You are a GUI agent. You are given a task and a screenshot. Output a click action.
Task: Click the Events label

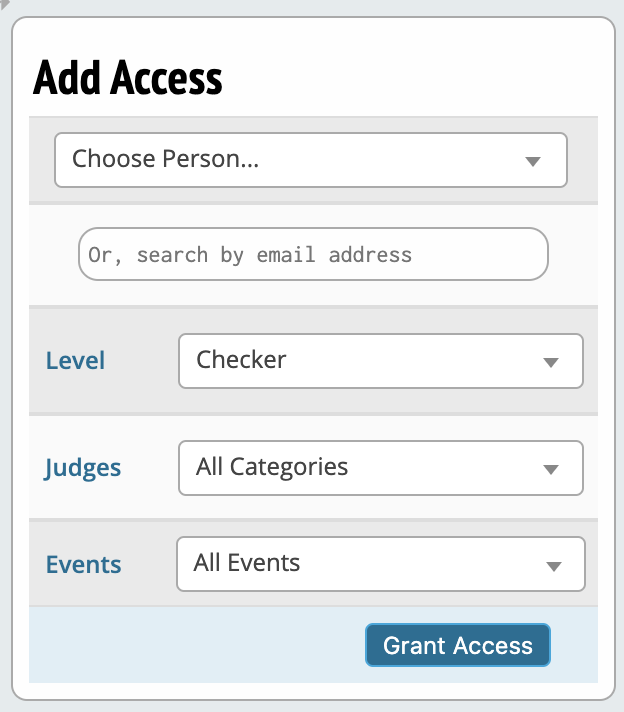84,565
